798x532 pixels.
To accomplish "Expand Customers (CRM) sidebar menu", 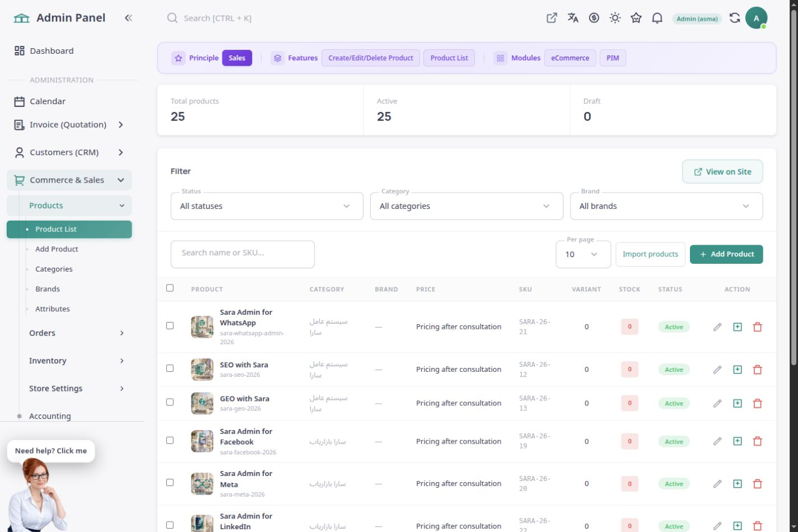I will point(69,152).
